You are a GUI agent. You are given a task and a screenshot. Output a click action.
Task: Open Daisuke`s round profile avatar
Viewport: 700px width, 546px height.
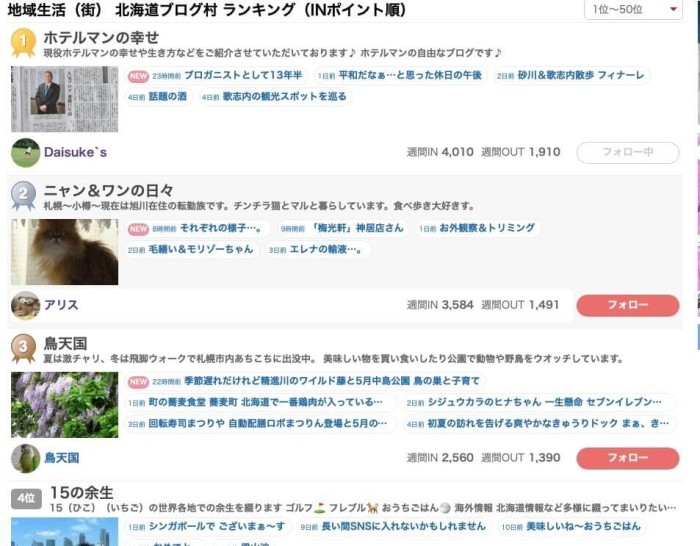[x=25, y=153]
